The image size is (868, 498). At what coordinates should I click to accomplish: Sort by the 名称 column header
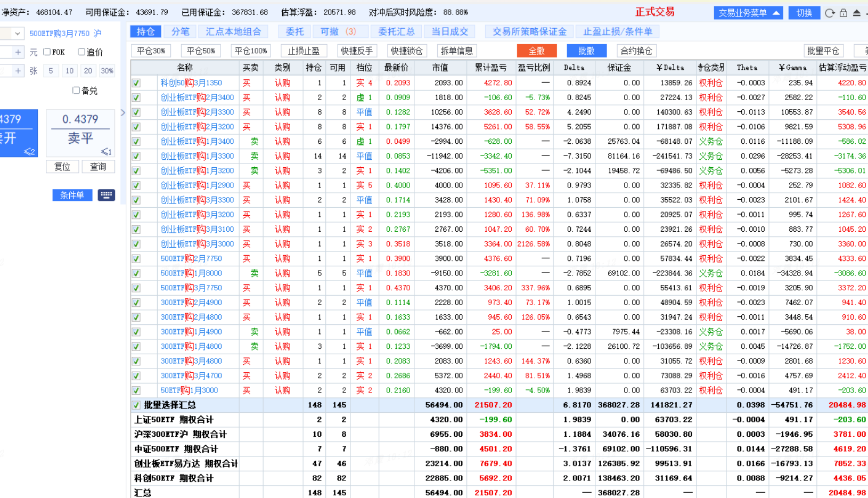tap(185, 68)
